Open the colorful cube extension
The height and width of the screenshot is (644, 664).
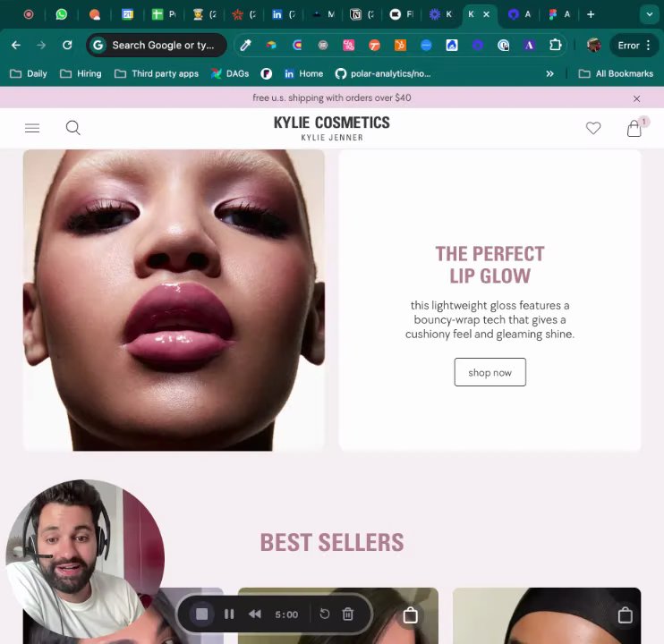pyautogui.click(x=271, y=45)
